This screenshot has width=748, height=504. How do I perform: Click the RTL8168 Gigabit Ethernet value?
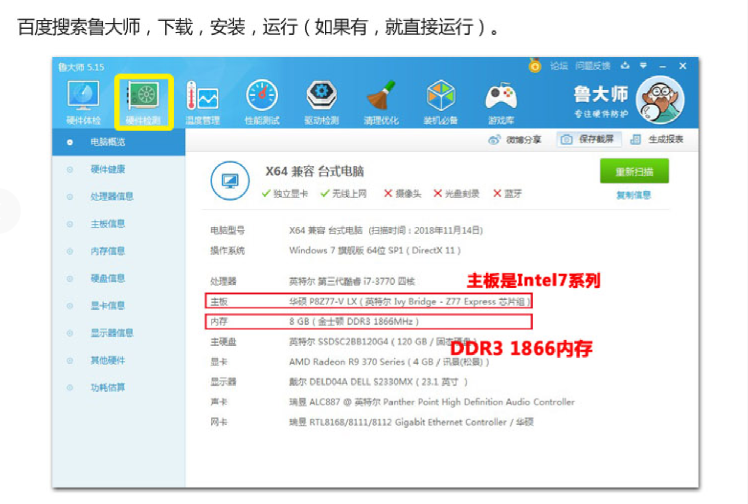point(411,422)
